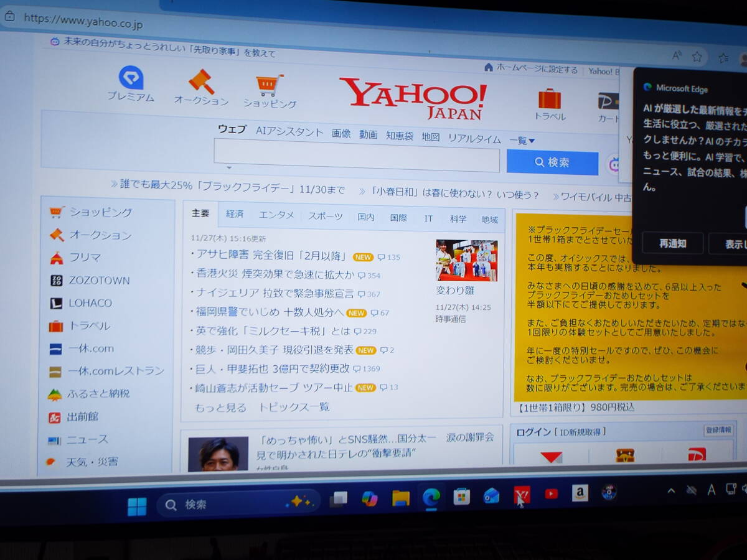
Task: Select the 国内 news tab
Action: click(366, 217)
